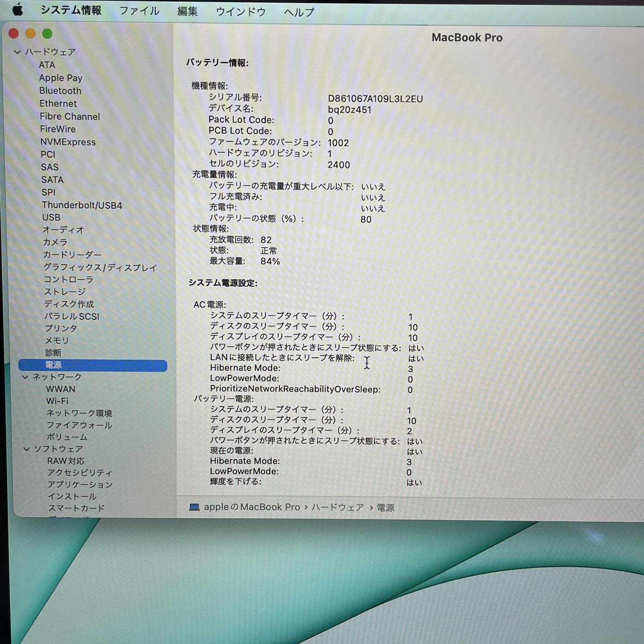Click the laptop icon in path bar
The image size is (644, 644).
pos(194,507)
